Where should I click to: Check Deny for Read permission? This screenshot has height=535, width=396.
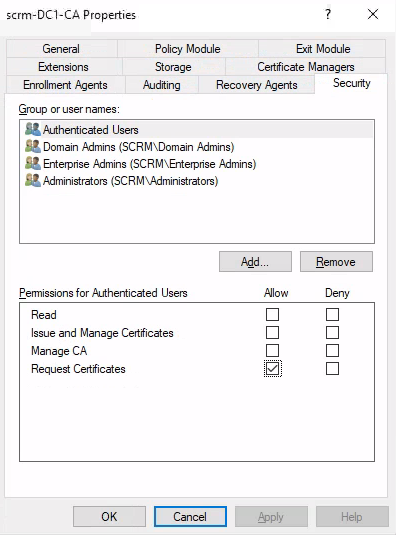click(x=332, y=315)
